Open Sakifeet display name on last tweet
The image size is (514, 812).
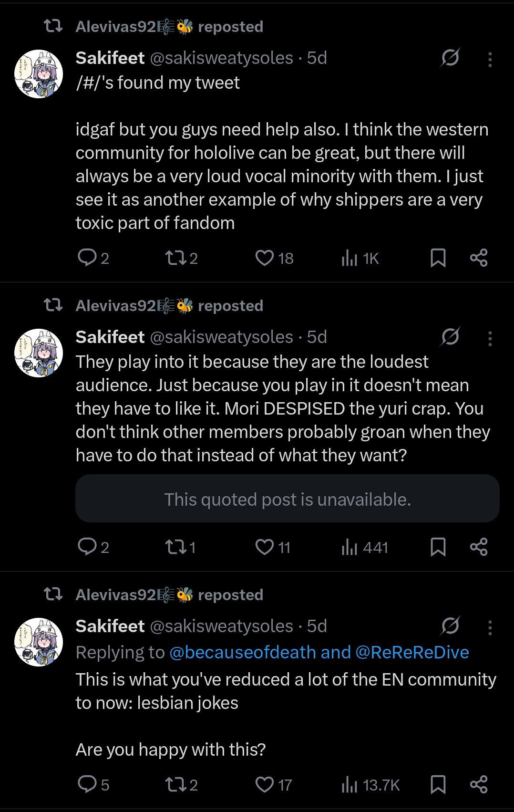110,626
